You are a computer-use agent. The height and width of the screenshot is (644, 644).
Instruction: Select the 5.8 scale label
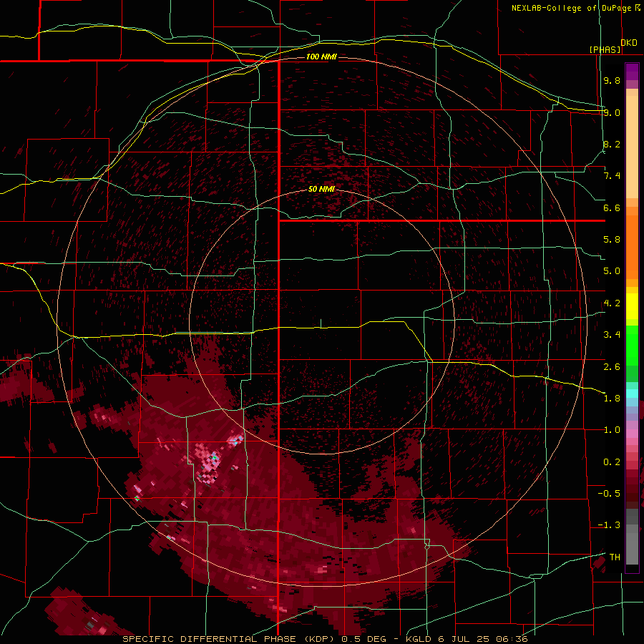pos(612,240)
